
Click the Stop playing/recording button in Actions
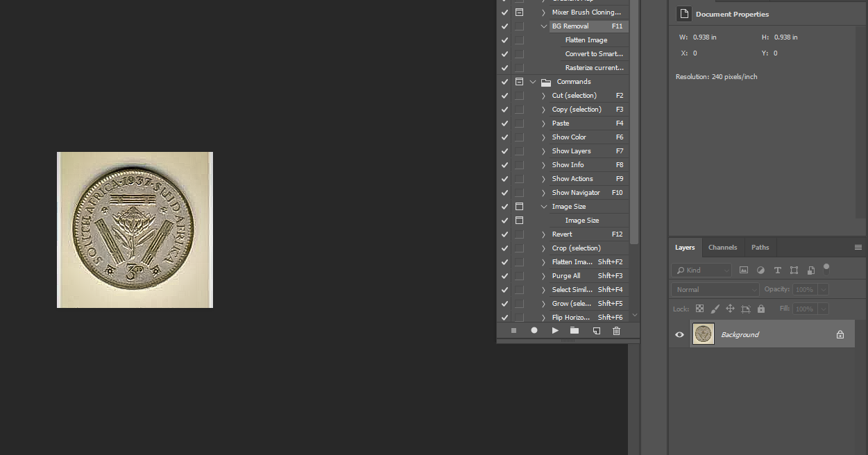tap(513, 331)
